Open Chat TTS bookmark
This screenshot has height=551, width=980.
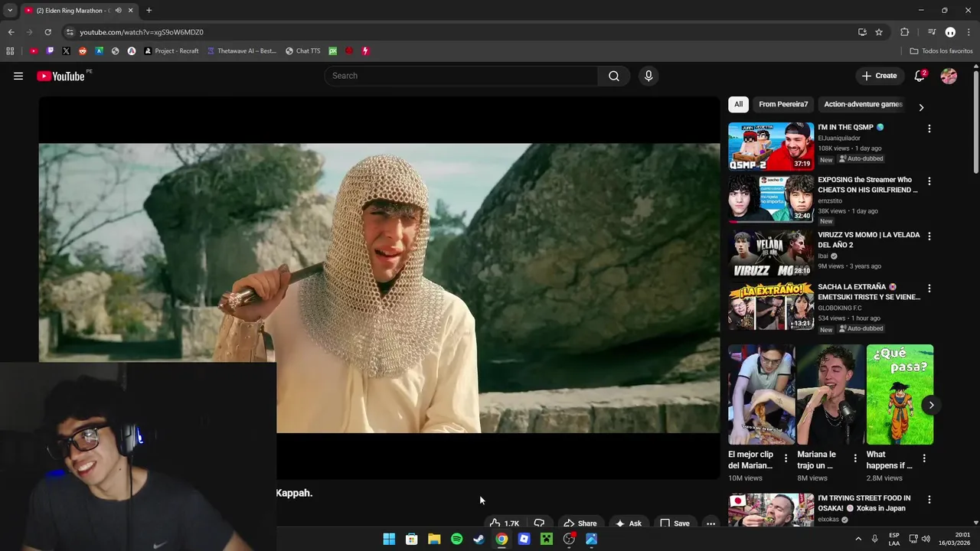point(303,51)
